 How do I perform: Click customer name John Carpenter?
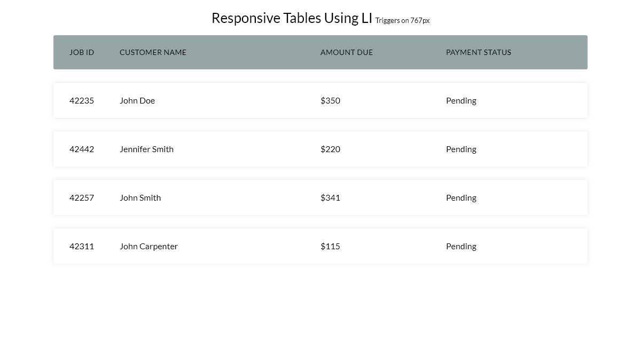coord(148,246)
